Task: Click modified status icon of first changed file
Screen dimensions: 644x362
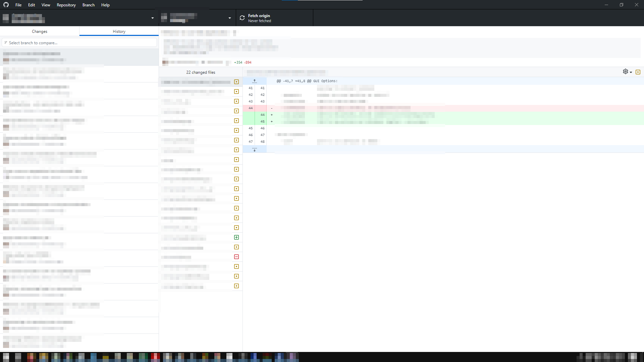Action: click(x=236, y=82)
